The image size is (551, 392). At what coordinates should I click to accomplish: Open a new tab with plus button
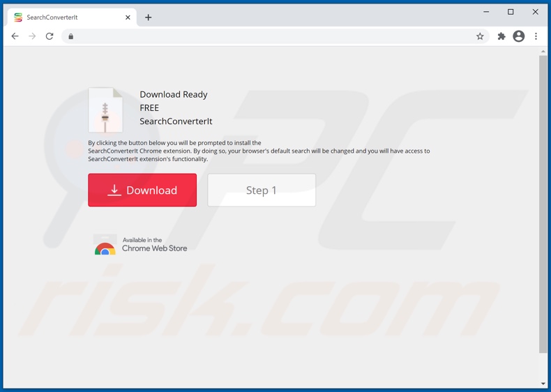pyautogui.click(x=149, y=17)
